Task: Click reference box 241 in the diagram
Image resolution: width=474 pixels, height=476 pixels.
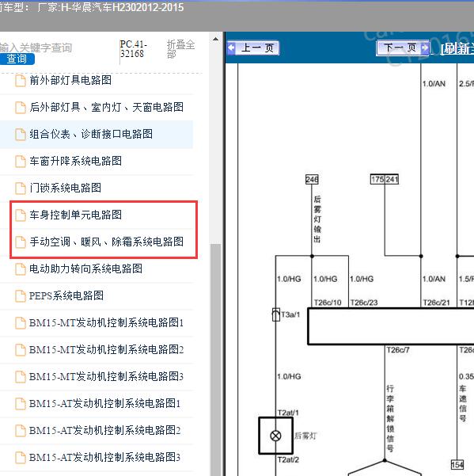Action: [x=392, y=179]
